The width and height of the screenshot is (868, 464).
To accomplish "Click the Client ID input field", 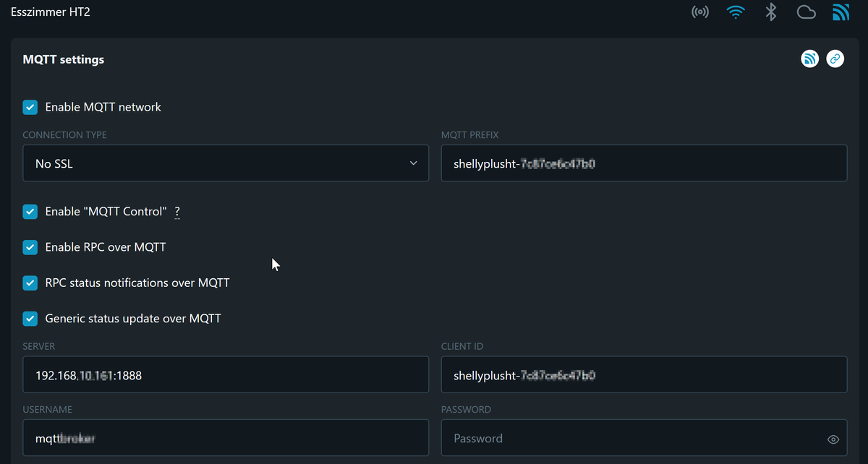I will click(644, 375).
